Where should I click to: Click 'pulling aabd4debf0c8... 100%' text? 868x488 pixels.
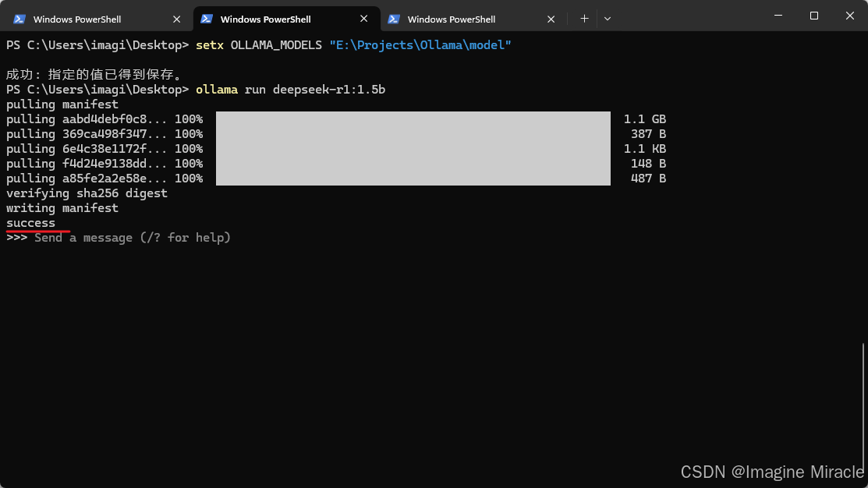coord(105,119)
